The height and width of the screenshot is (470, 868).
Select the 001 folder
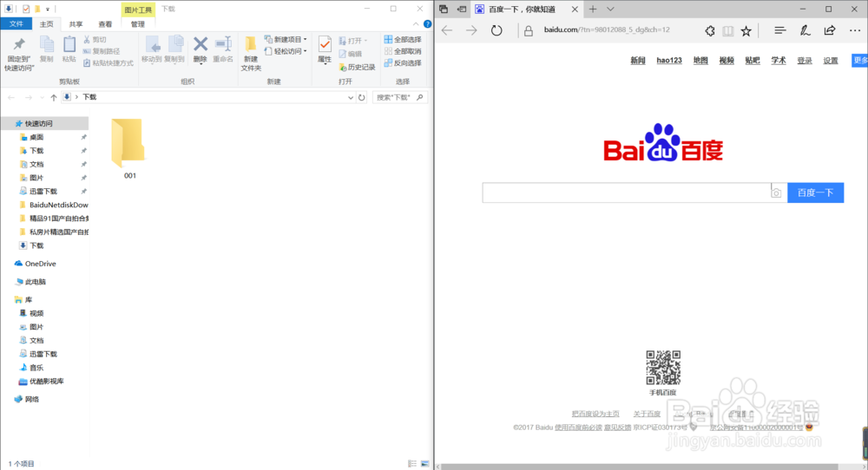click(129, 148)
